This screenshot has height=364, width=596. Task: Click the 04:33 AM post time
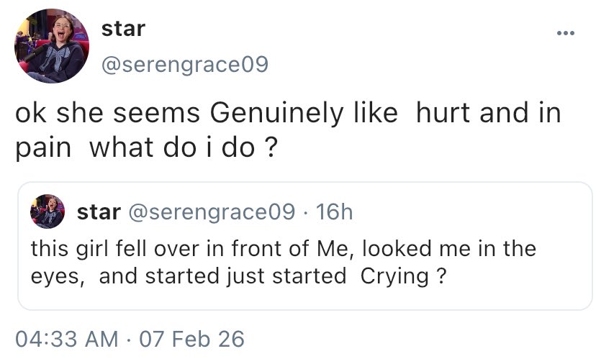tap(67, 338)
